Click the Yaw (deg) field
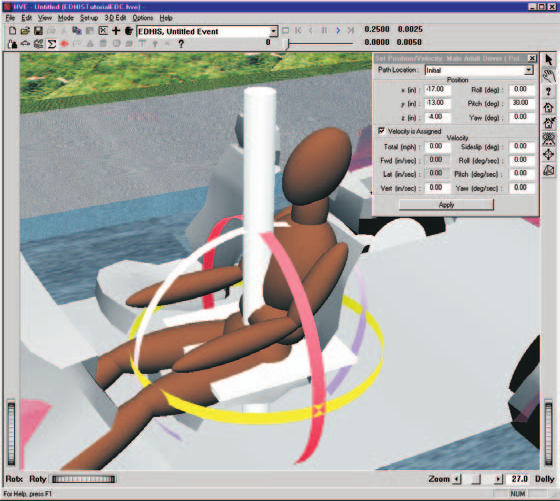Image resolution: width=560 pixels, height=501 pixels. click(522, 117)
